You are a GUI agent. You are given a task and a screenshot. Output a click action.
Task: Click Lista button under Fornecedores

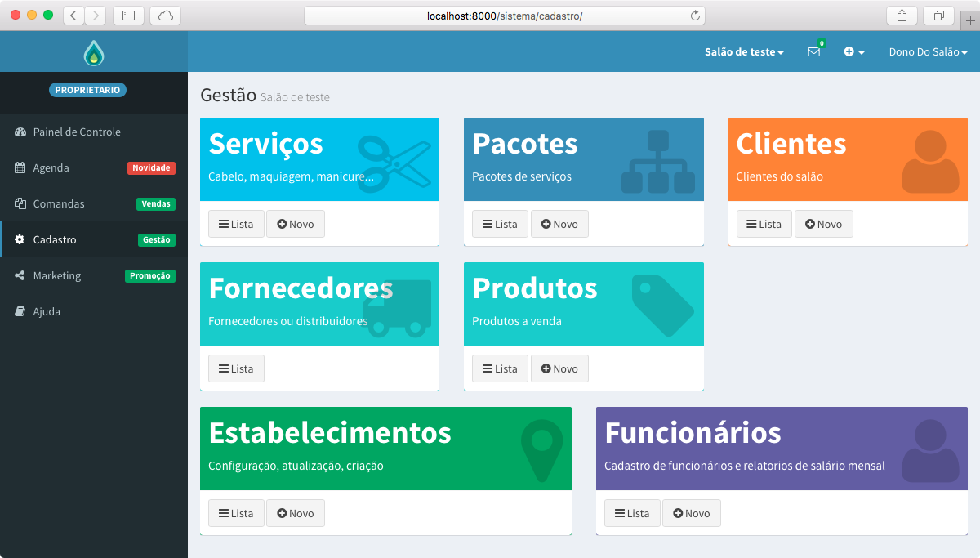point(236,368)
